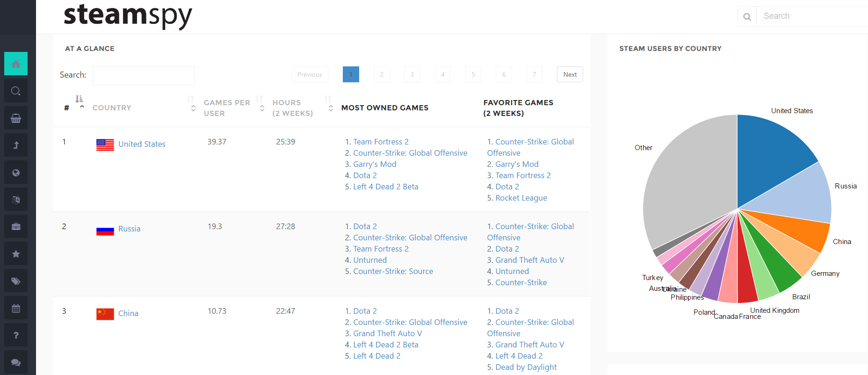
Task: Go to page 5 of the table
Action: (473, 74)
